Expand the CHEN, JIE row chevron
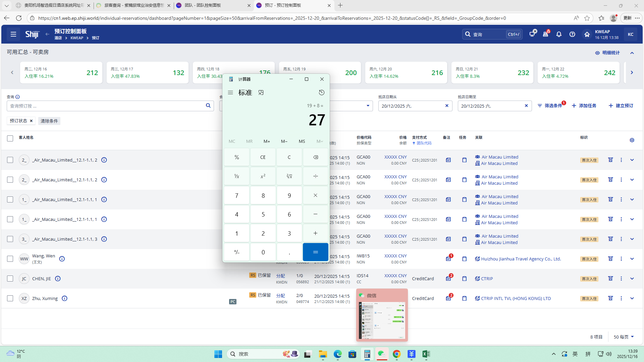644x362 pixels. [x=632, y=279]
